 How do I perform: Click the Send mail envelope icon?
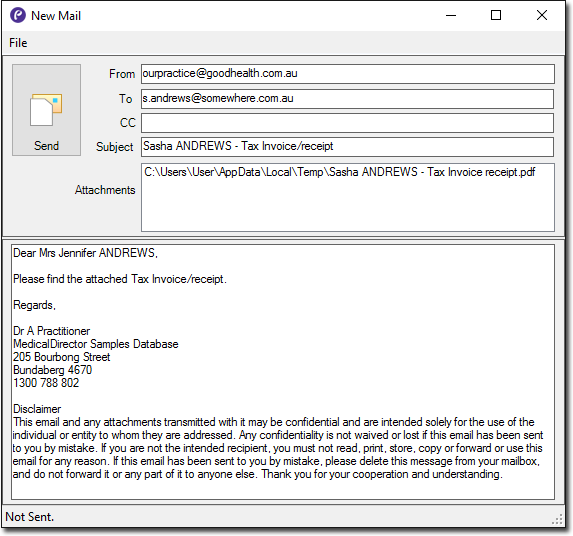[46, 110]
